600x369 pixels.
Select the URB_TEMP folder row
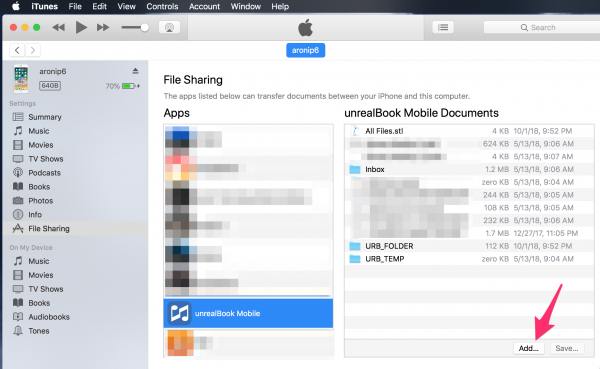[469, 259]
